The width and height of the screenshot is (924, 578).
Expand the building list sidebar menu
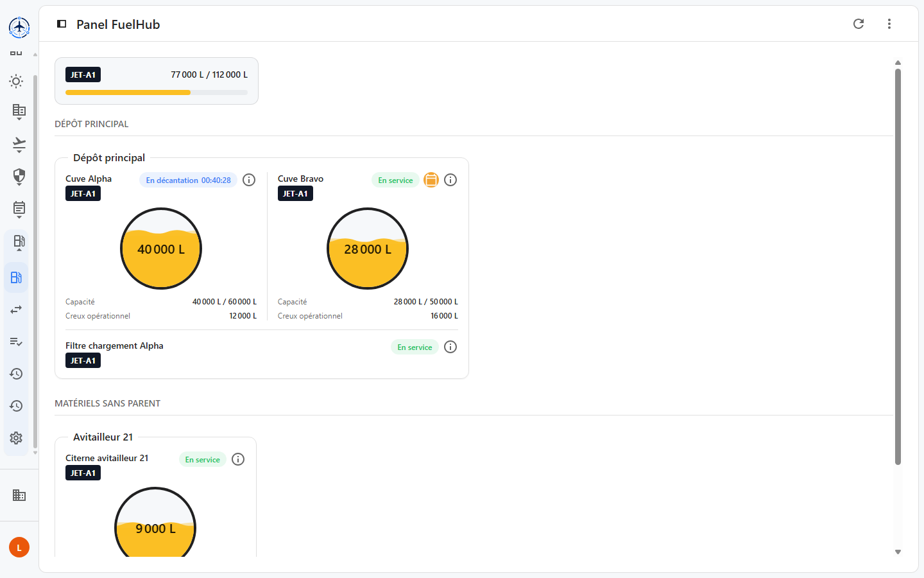point(19,112)
